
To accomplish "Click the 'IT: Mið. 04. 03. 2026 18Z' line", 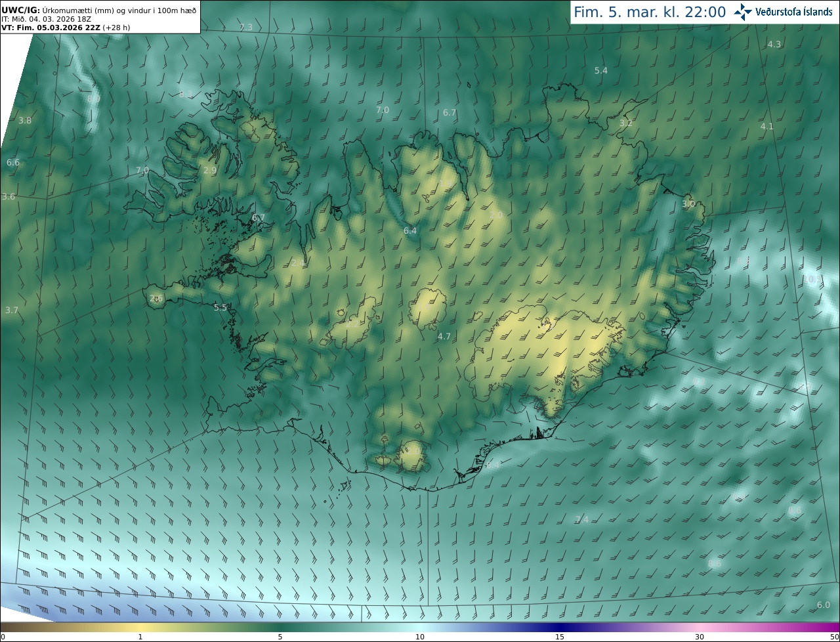I will click(x=46, y=19).
